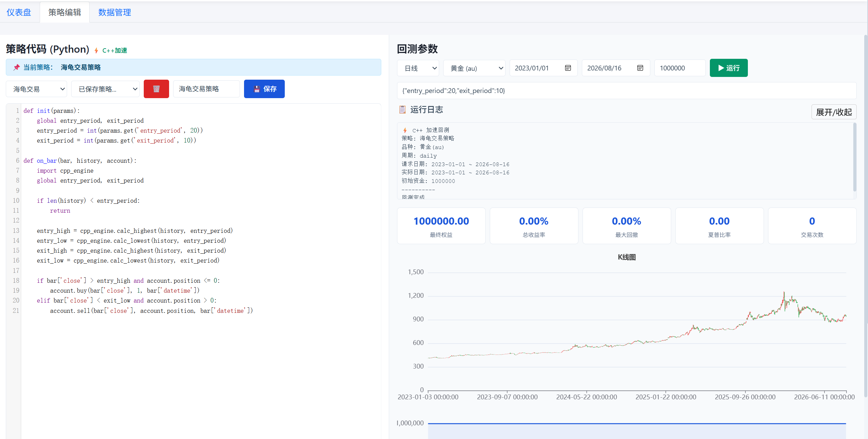Click the 总收益率 0.00% card

[534, 226]
